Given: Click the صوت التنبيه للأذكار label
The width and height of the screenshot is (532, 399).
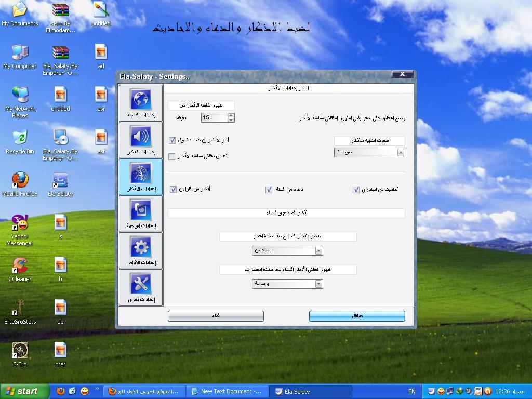Looking at the screenshot, I should 369,141.
